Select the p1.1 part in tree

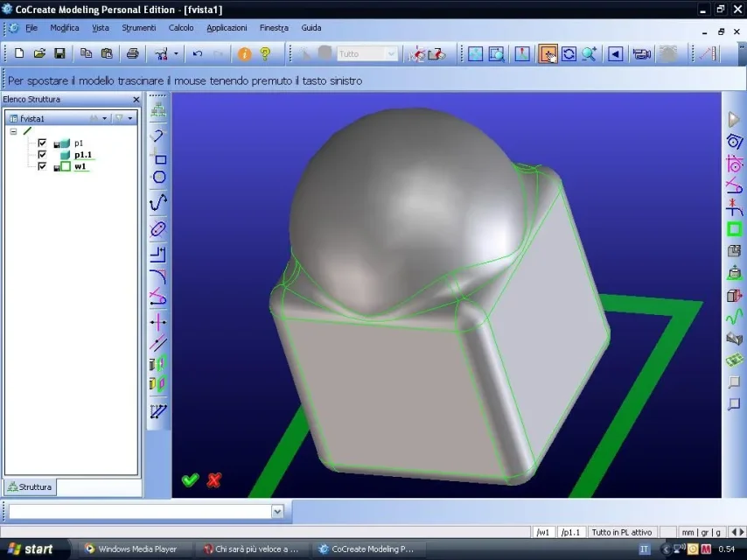tap(83, 154)
